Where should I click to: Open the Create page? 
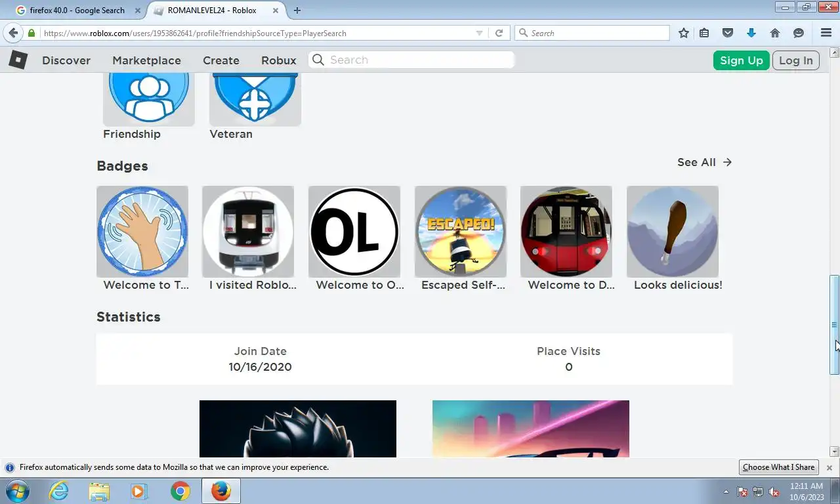tap(221, 60)
